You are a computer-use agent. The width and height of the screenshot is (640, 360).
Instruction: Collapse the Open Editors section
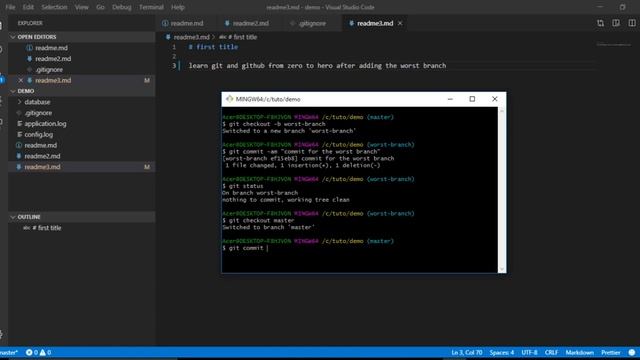82,37
